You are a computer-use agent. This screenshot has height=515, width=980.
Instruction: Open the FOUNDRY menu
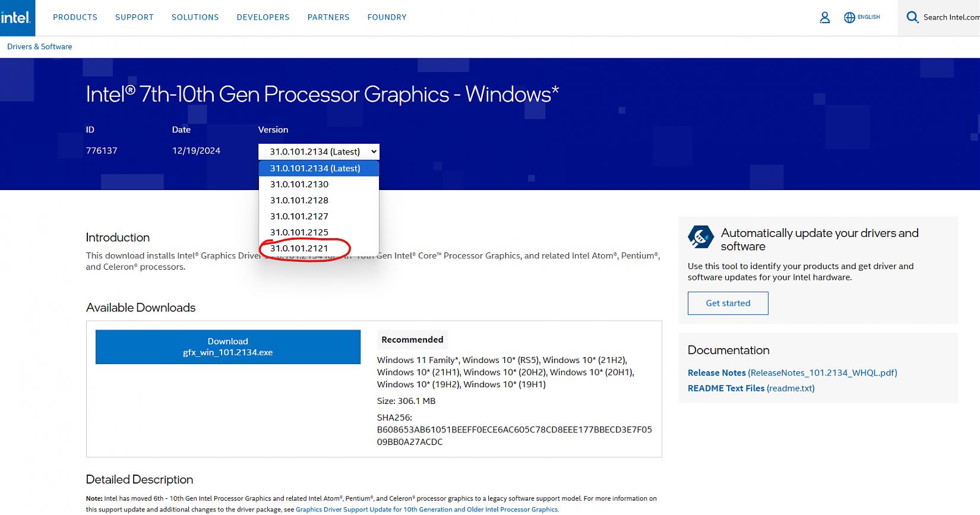[x=387, y=17]
